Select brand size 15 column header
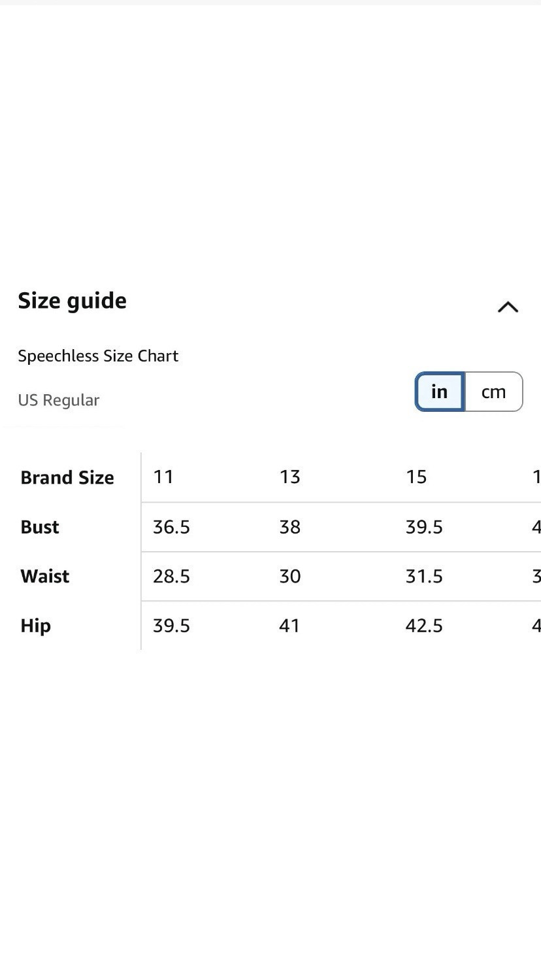 416,477
